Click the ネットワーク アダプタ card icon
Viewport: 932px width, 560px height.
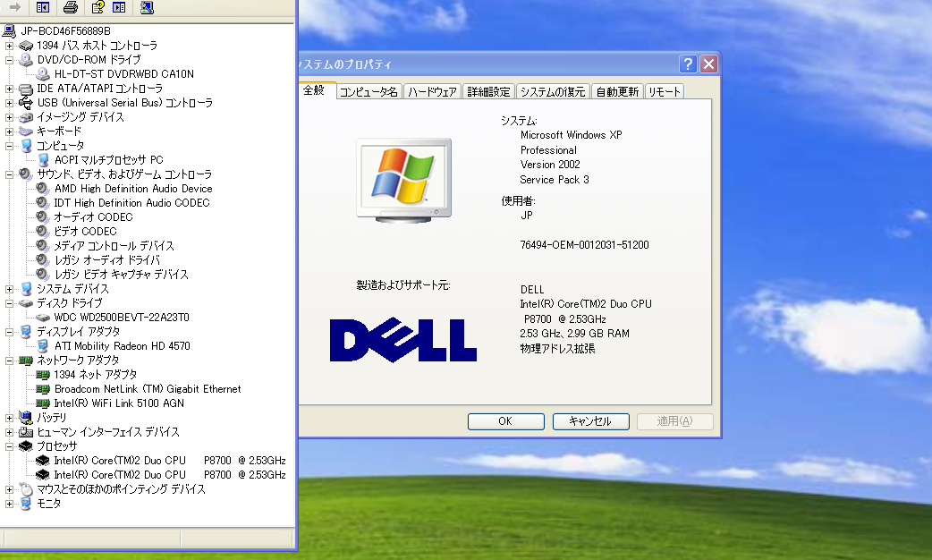26,361
